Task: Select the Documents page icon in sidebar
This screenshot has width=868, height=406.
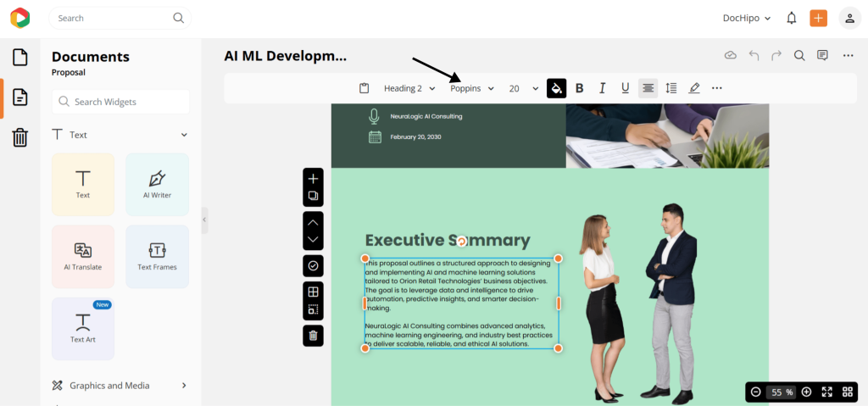Action: 20,97
